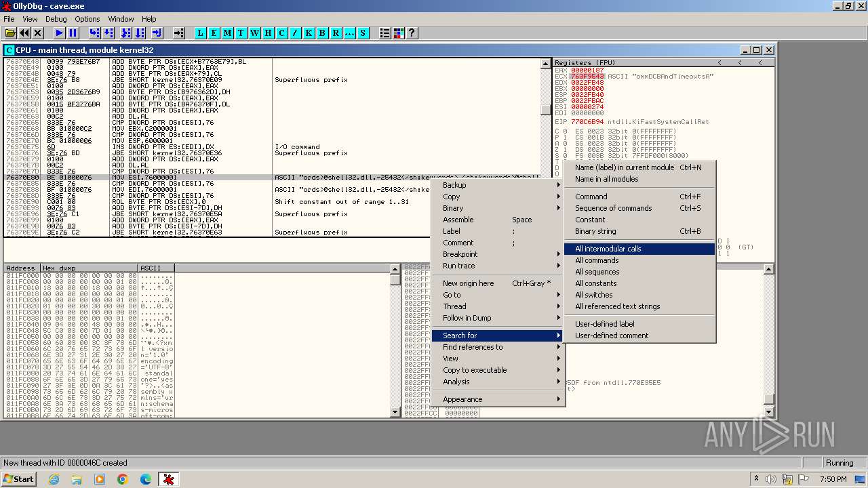Run the program with the play icon
This screenshot has width=868, height=488.
pos(60,33)
